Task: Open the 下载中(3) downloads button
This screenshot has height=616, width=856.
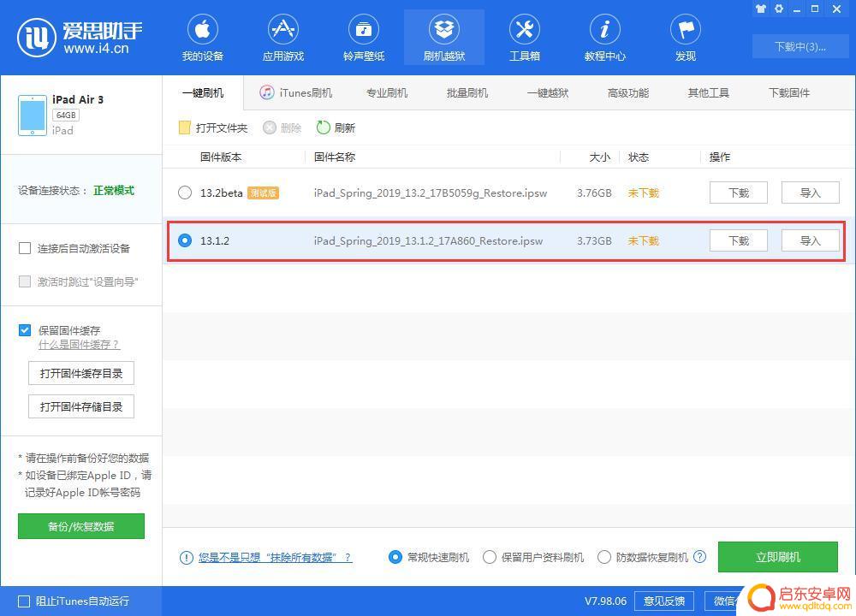Action: (x=800, y=47)
